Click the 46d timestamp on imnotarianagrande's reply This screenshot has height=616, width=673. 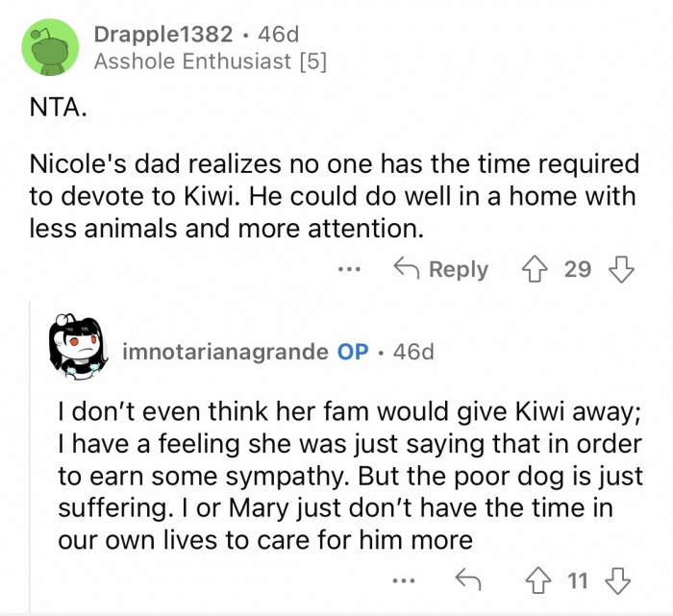point(414,352)
